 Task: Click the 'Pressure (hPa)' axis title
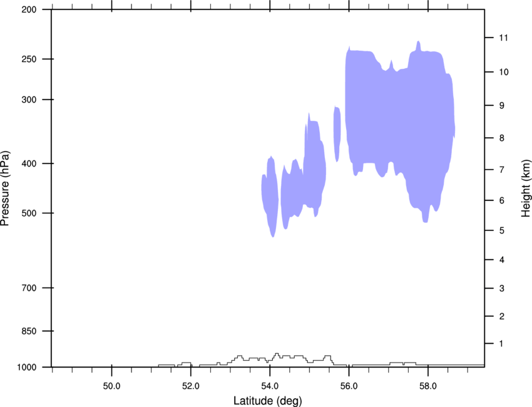coord(5,188)
